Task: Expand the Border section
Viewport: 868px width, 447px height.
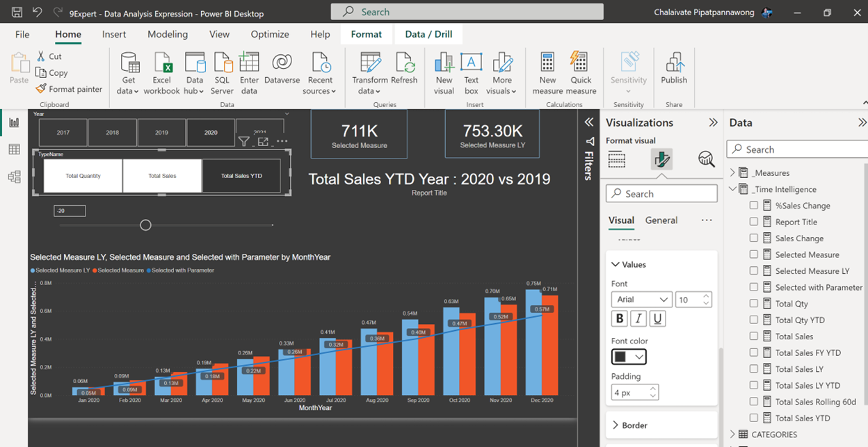Action: click(634, 425)
